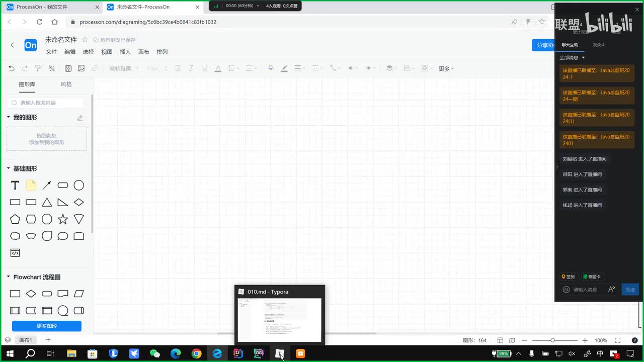
Task: Open the IntelliJ IDEA taskbar icon
Action: (238, 353)
